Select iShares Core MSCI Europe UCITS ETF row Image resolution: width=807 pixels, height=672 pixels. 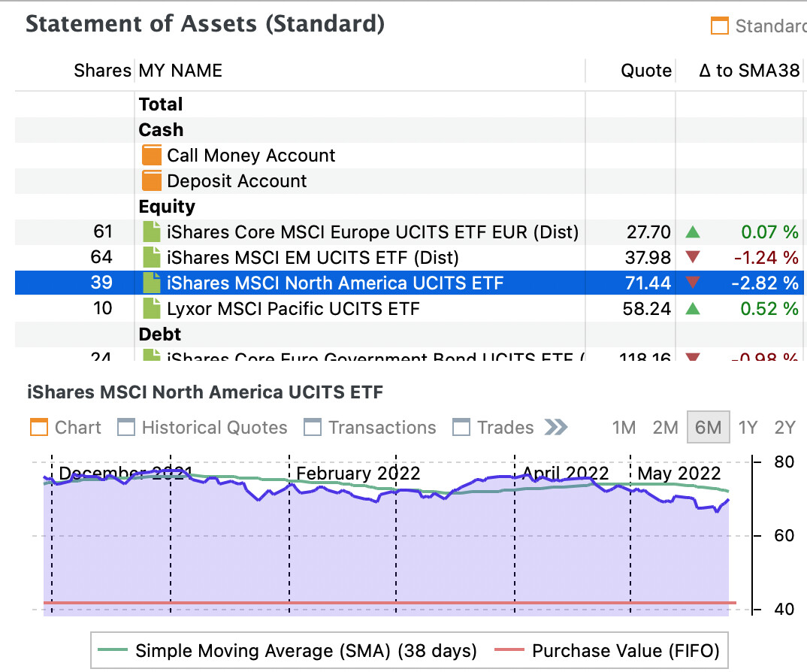(410, 232)
